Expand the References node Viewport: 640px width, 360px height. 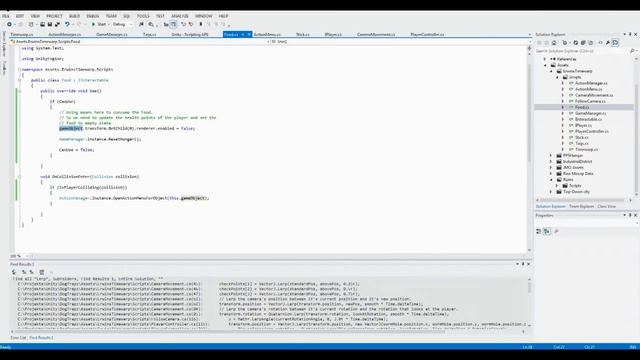tap(545, 59)
